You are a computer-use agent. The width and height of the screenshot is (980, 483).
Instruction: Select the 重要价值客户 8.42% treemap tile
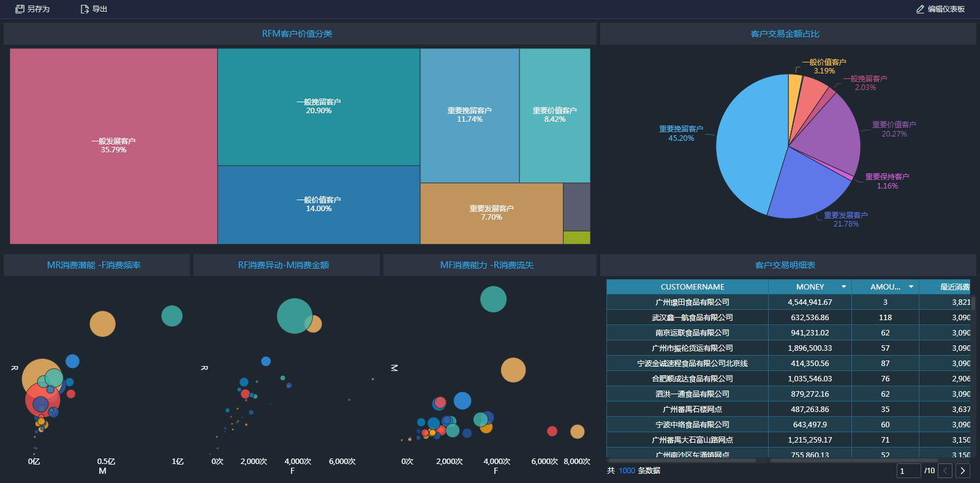point(555,116)
